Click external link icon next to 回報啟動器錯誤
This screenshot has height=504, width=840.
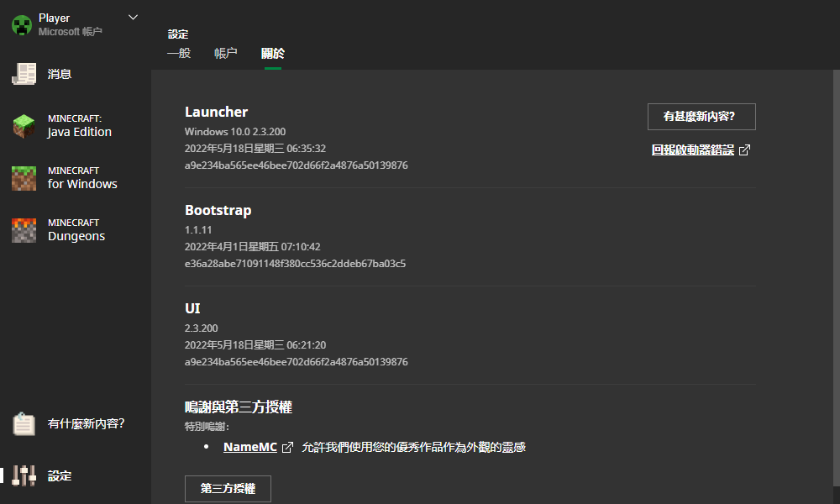click(x=744, y=150)
